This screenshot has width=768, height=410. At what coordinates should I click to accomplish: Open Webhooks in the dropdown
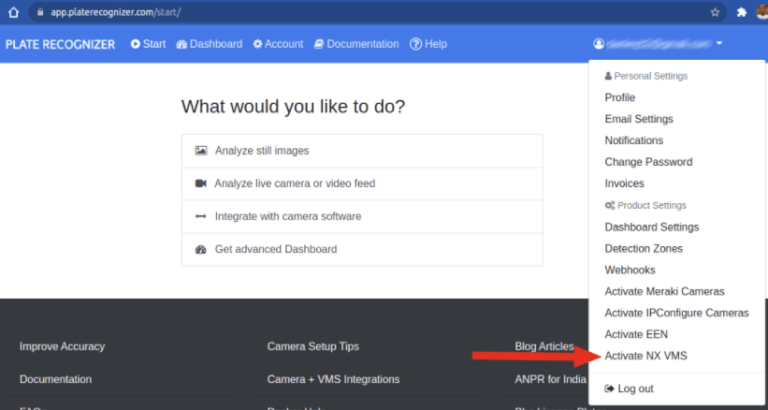630,270
